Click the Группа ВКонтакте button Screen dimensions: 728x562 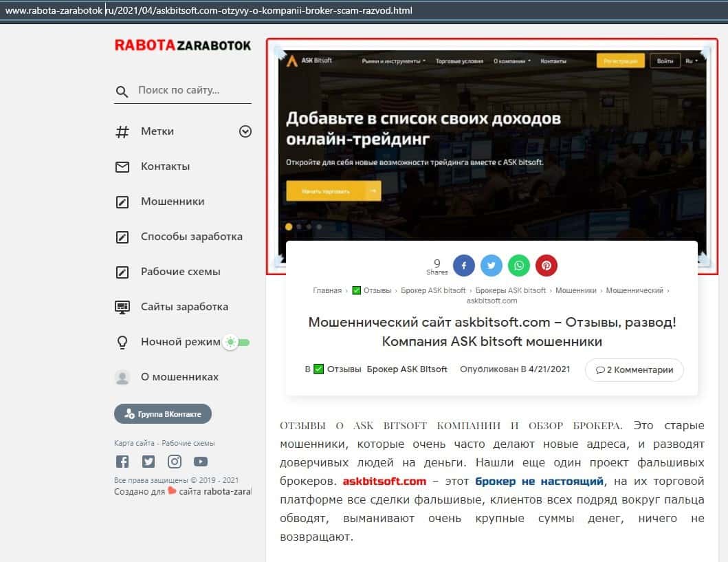[163, 414]
